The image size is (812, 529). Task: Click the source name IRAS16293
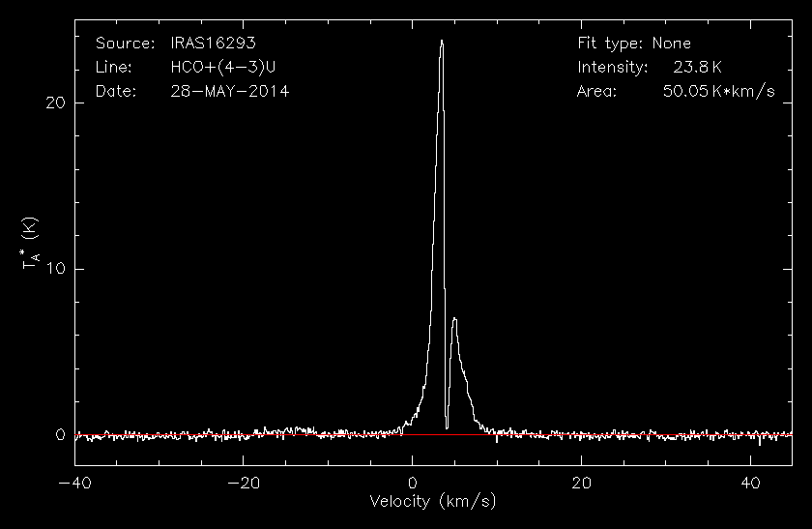pyautogui.click(x=213, y=43)
